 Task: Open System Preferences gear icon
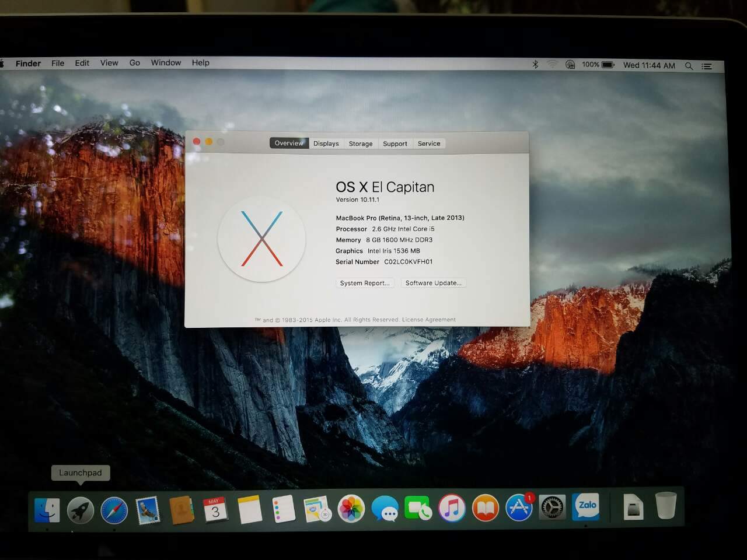coord(552,508)
